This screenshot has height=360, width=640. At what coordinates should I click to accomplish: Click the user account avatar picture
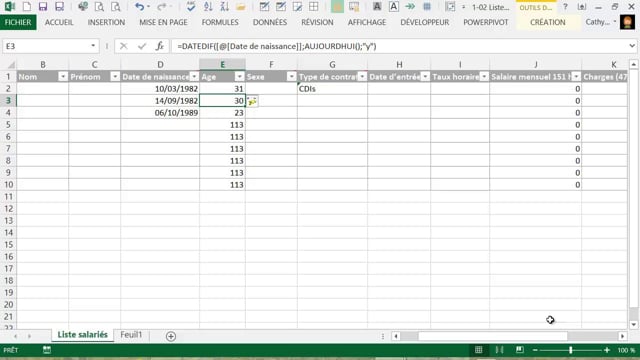[627, 22]
